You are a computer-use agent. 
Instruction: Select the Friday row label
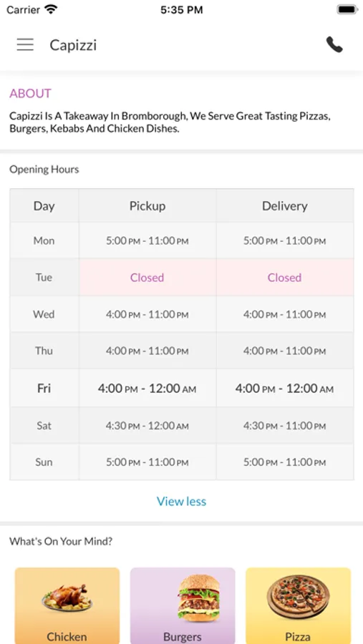pos(44,388)
